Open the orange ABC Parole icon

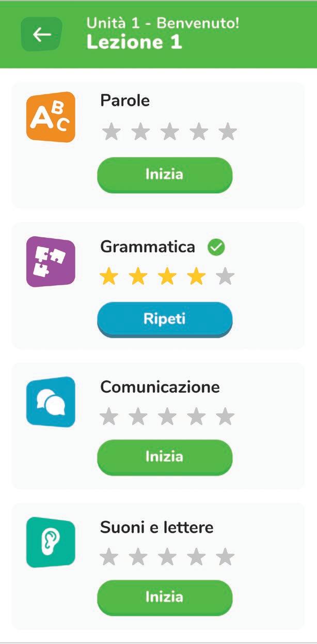point(51,117)
